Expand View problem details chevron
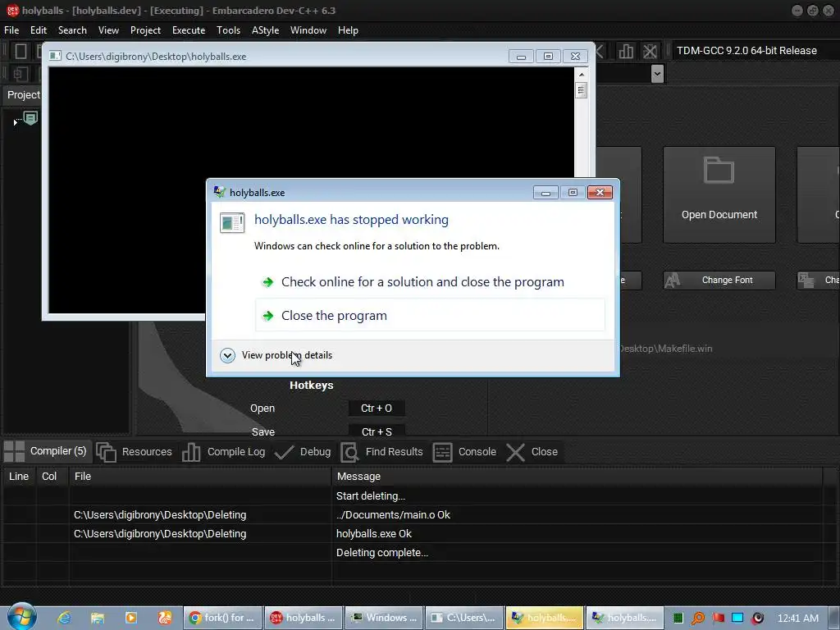 click(227, 356)
